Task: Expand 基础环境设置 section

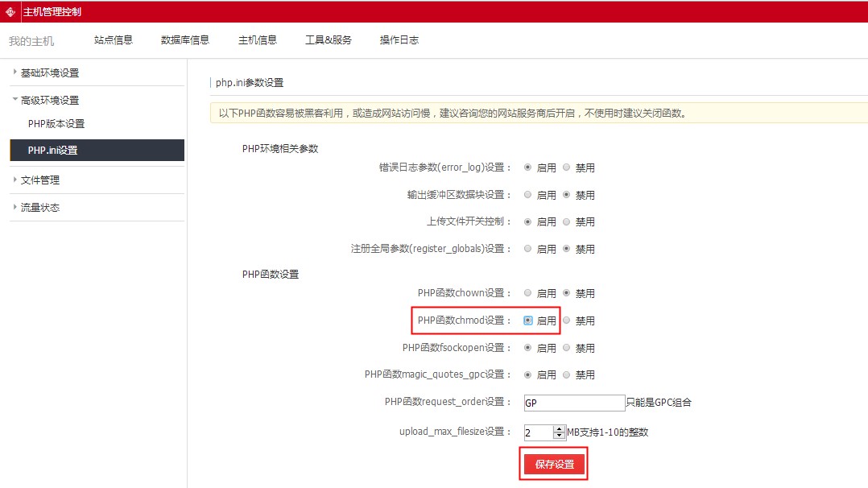Action: pyautogui.click(x=49, y=72)
